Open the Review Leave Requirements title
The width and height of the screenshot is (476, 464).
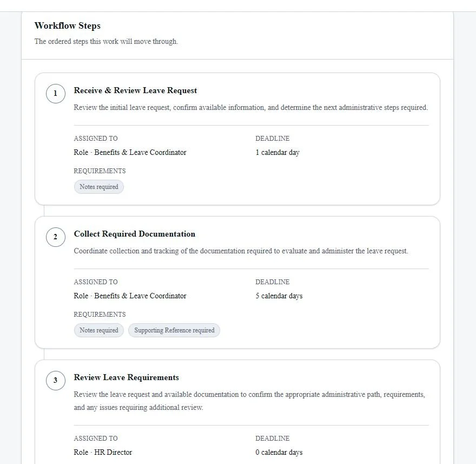126,377
